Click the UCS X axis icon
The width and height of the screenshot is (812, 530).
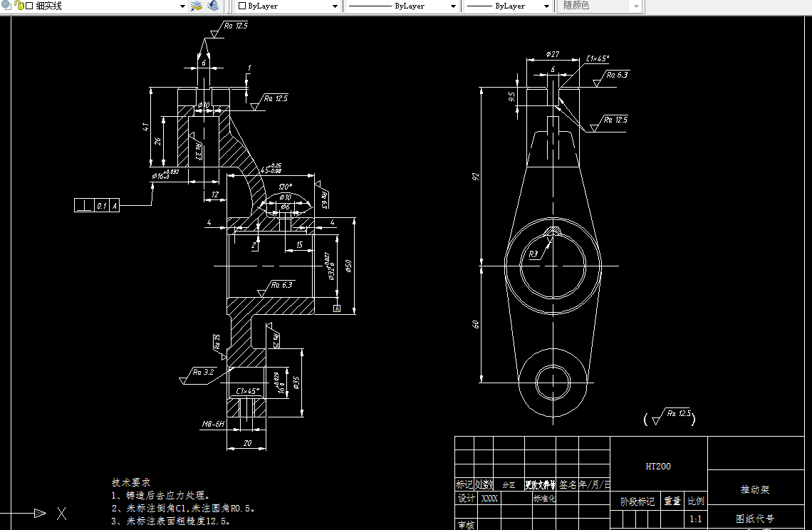tap(62, 514)
